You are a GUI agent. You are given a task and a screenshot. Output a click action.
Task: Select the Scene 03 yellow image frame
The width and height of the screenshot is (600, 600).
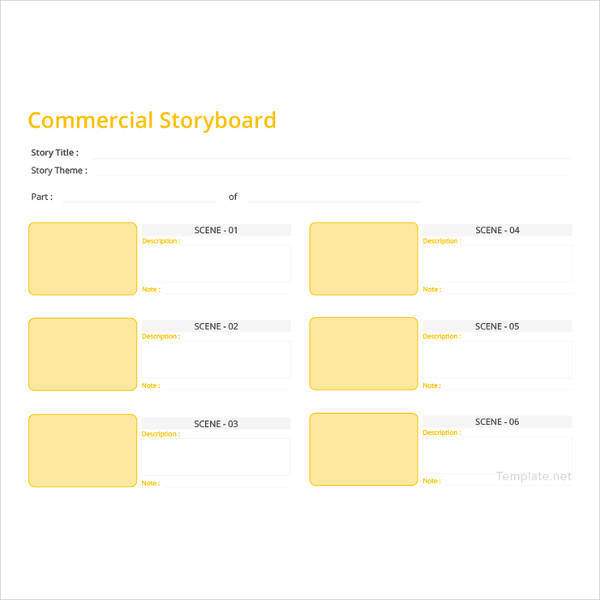83,450
